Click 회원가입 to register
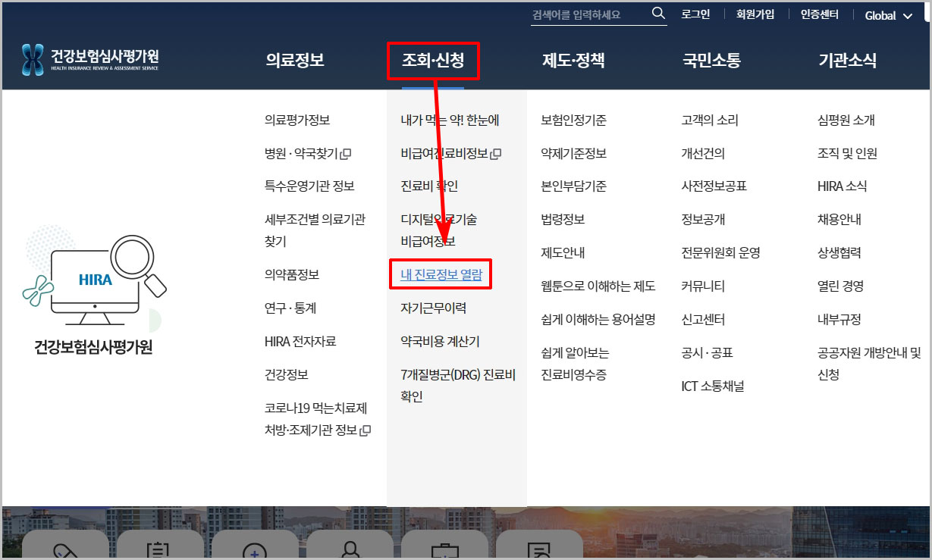The width and height of the screenshot is (932, 560). pos(755,13)
